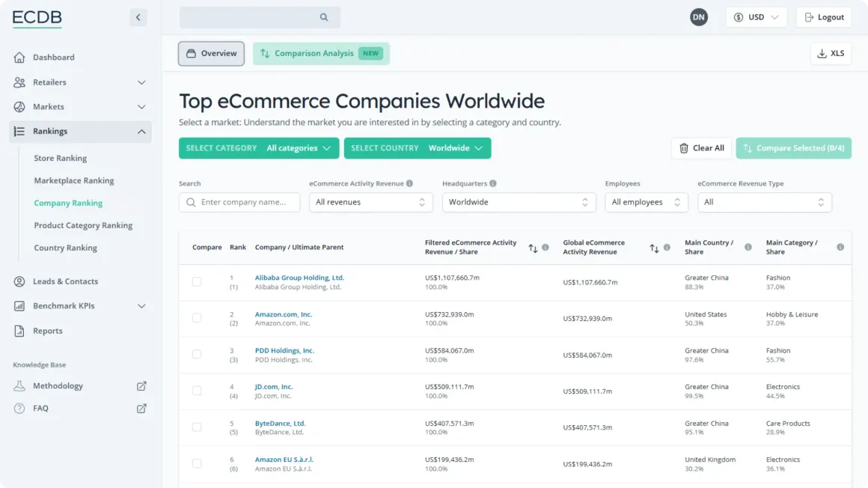
Task: Click the search magnifier icon in top bar
Action: 324,17
